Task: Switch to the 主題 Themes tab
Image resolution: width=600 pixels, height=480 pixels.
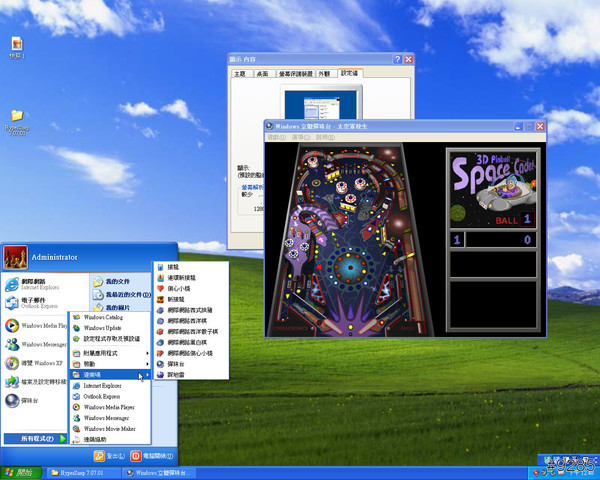Action: (x=239, y=74)
